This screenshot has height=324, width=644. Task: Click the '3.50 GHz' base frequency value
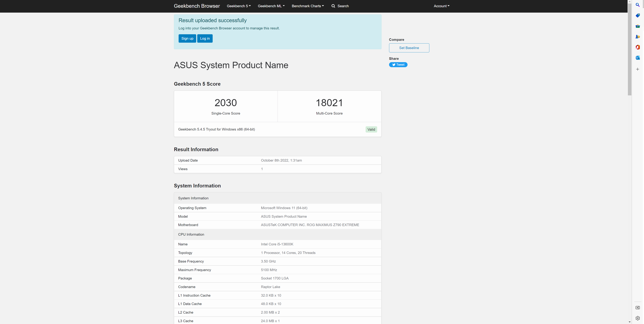(x=268, y=261)
